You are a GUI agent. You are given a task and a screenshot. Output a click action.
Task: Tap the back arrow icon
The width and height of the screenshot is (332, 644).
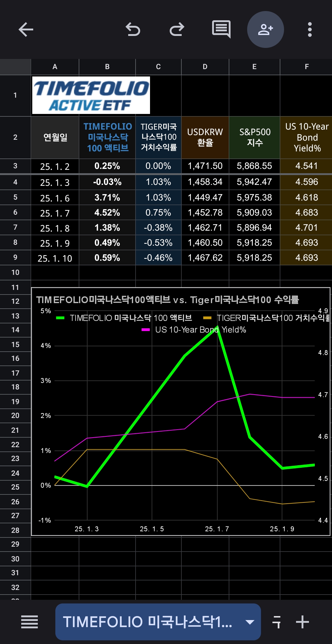(x=26, y=30)
